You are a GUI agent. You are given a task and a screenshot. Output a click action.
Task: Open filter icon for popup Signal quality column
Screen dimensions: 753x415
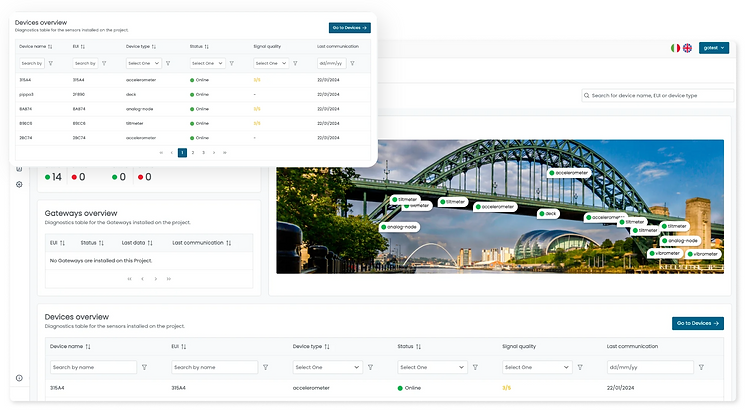tap(295, 63)
